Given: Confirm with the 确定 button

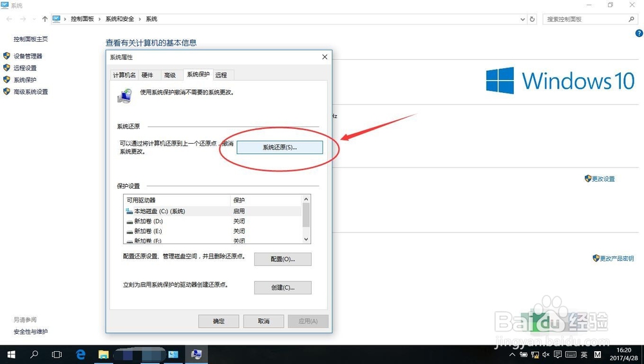Looking at the screenshot, I should [218, 321].
